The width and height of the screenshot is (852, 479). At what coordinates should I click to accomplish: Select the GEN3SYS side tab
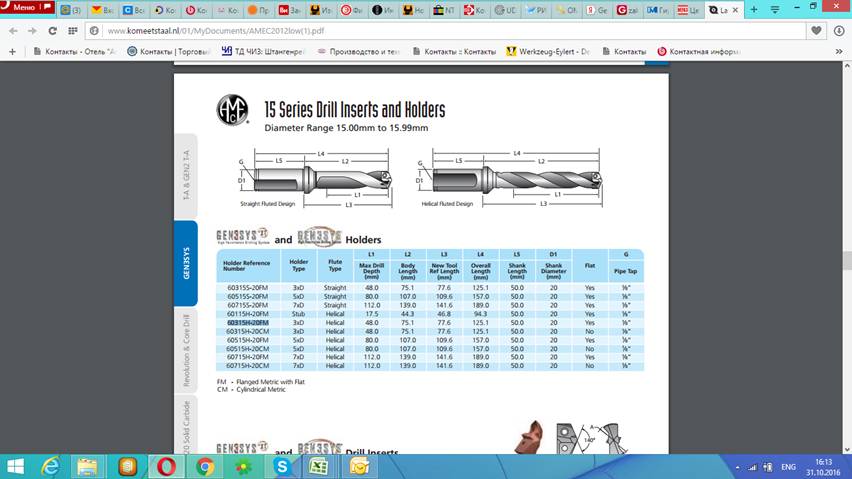(x=186, y=263)
